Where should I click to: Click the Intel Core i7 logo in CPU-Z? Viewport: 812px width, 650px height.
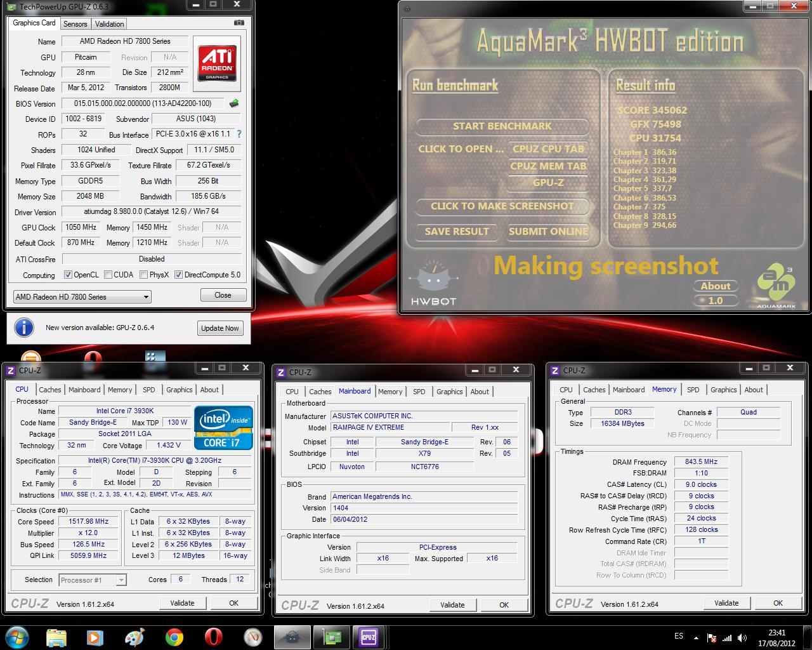(223, 428)
